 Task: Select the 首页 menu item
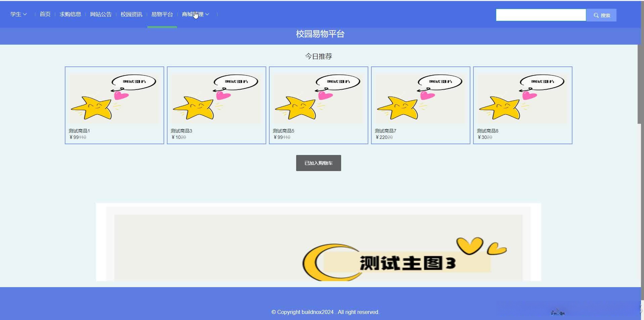(45, 14)
